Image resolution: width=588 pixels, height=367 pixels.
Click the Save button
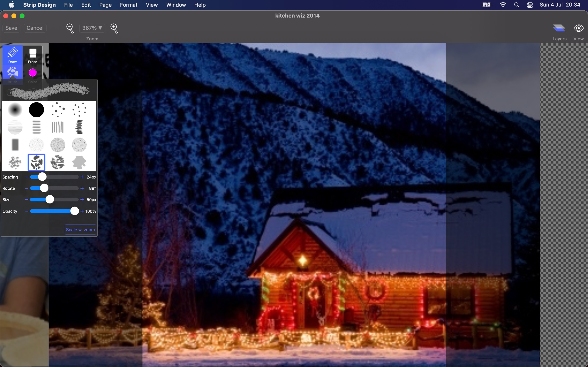tap(11, 28)
